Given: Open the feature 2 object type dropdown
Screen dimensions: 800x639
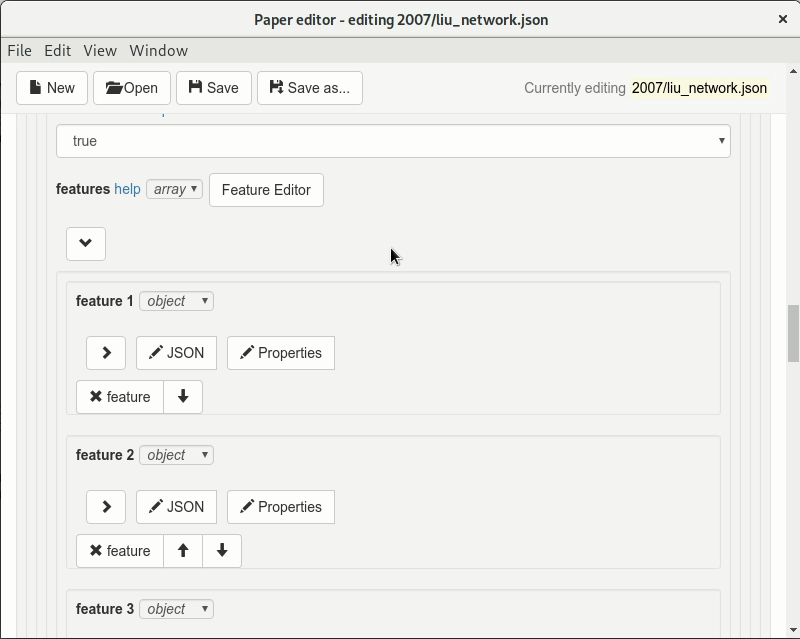Looking at the screenshot, I should 177,455.
